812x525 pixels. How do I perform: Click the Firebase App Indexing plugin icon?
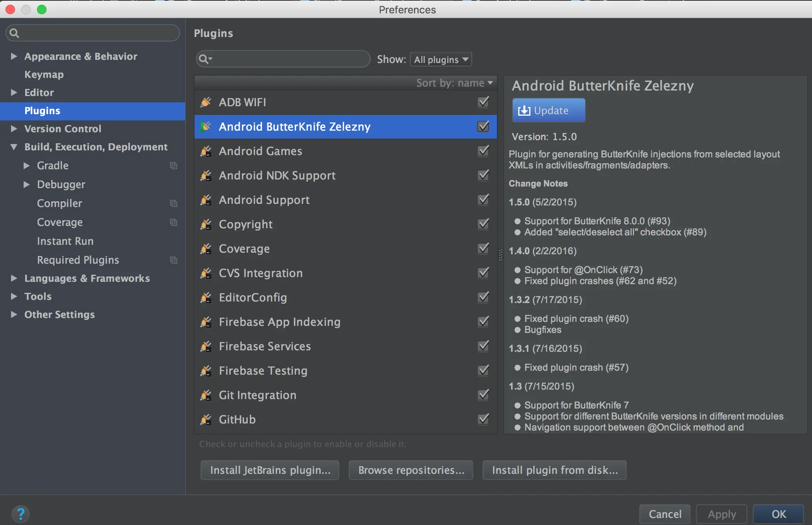tap(206, 322)
